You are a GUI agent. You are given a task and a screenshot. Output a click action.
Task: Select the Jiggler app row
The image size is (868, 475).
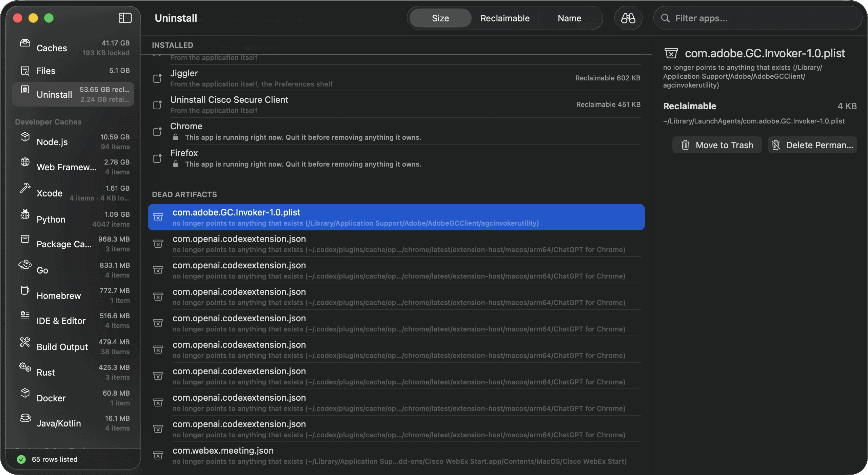pyautogui.click(x=396, y=78)
